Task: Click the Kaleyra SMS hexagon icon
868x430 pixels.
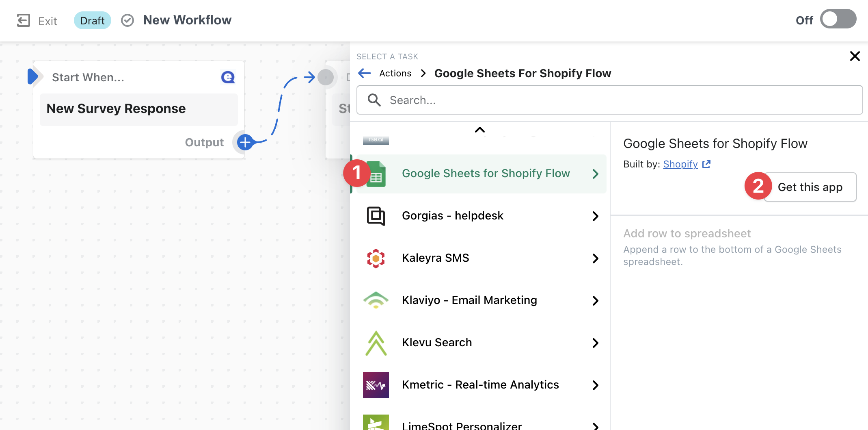Action: (376, 258)
